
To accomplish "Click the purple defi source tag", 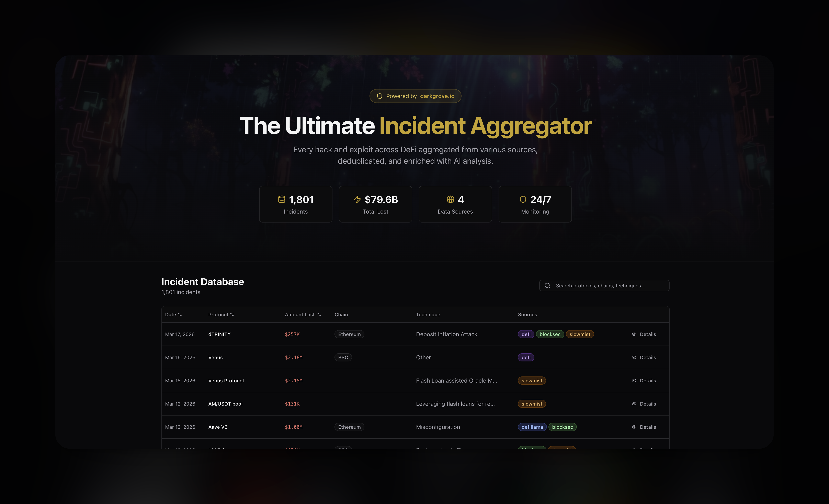I will click(526, 334).
